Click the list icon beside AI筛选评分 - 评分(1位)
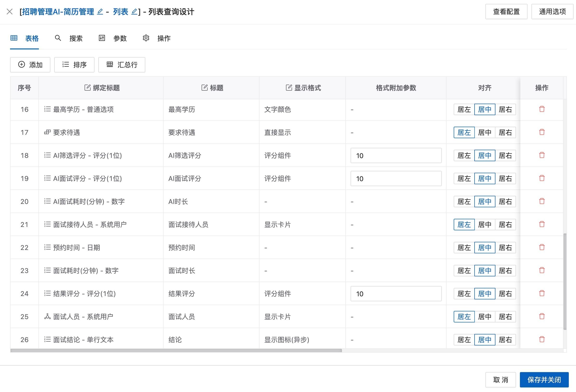 point(47,155)
